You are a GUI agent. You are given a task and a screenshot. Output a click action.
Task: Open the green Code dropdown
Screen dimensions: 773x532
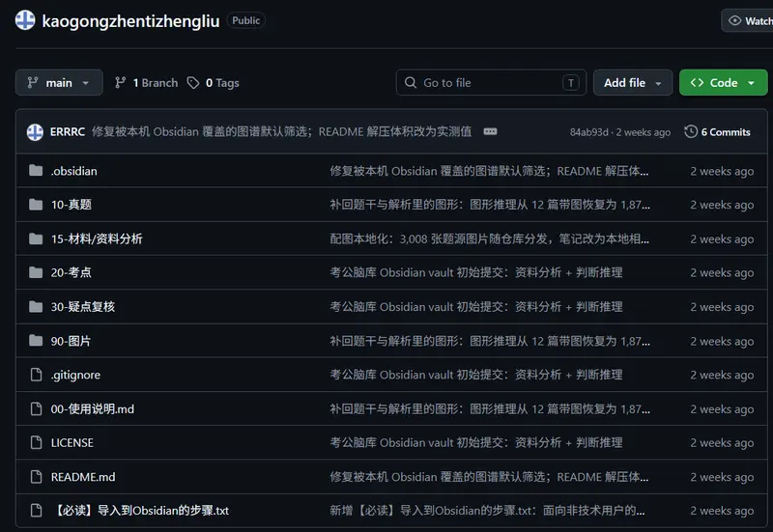(x=723, y=83)
